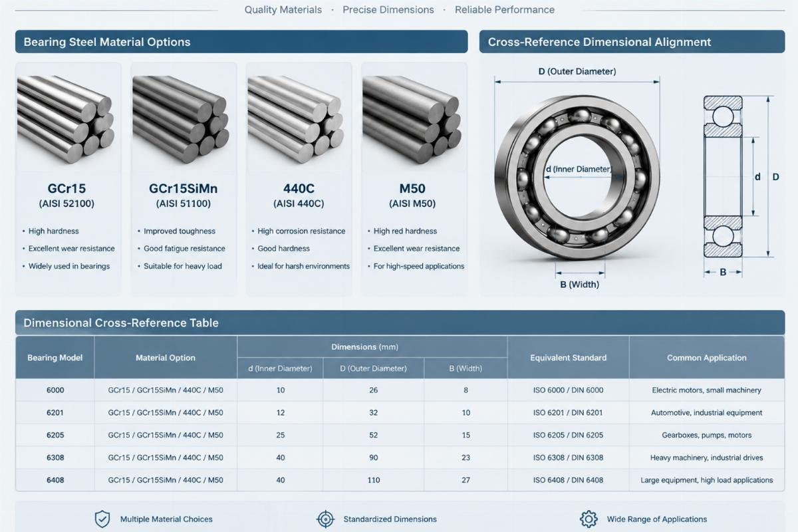
Task: Click the Common Application column header
Action: coord(707,358)
